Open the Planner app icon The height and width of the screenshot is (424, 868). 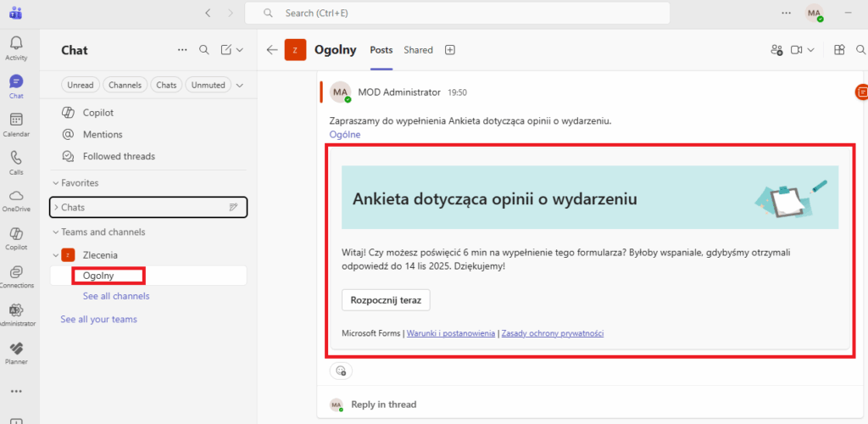pyautogui.click(x=16, y=349)
